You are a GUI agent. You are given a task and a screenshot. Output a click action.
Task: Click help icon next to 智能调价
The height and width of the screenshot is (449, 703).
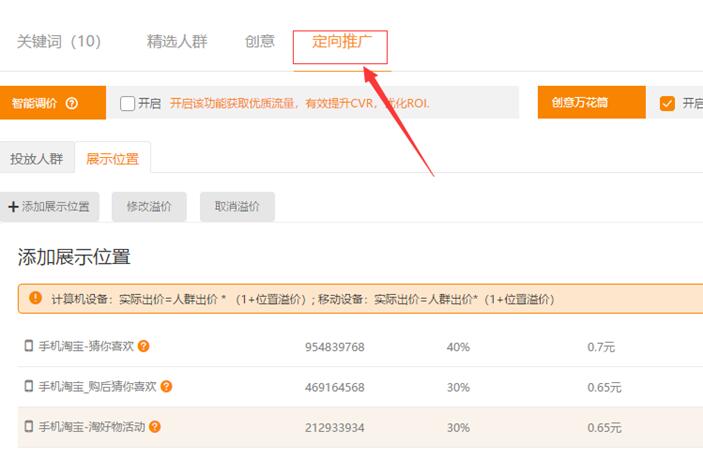(72, 103)
